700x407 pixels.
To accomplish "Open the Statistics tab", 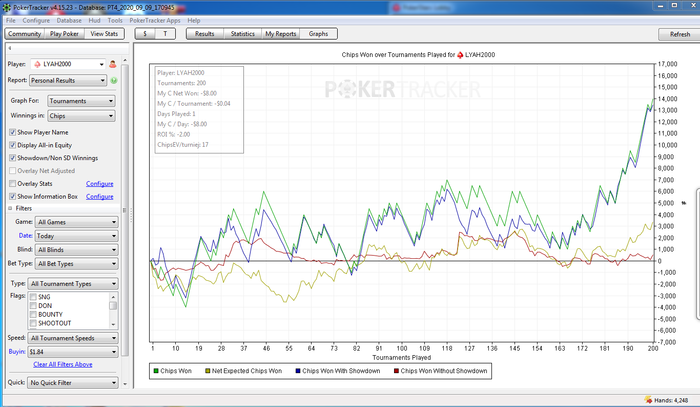I will (242, 34).
